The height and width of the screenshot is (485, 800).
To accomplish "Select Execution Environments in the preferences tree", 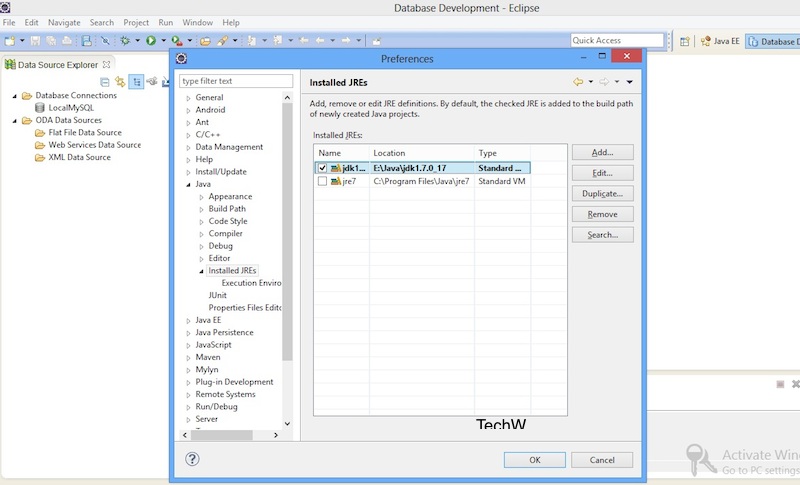I will (251, 283).
